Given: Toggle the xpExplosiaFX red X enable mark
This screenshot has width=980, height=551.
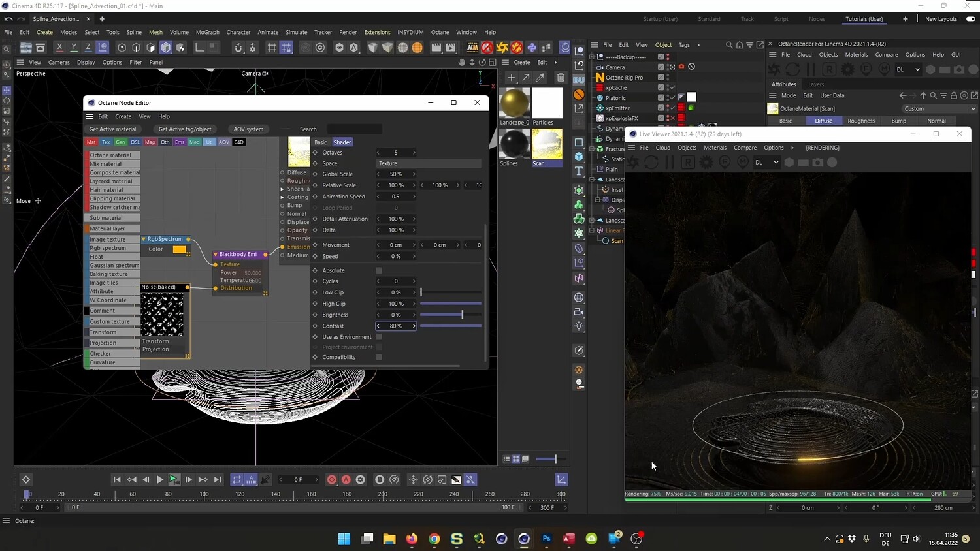Looking at the screenshot, I should (672, 118).
